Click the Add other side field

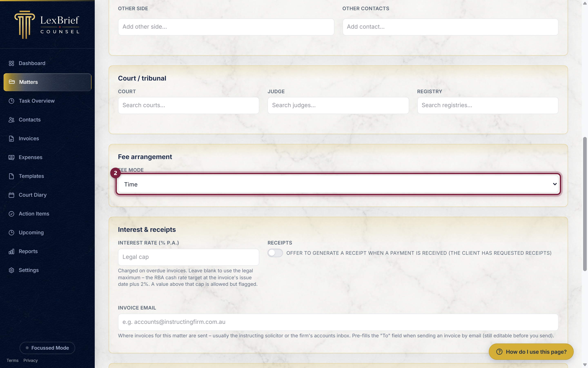226,27
